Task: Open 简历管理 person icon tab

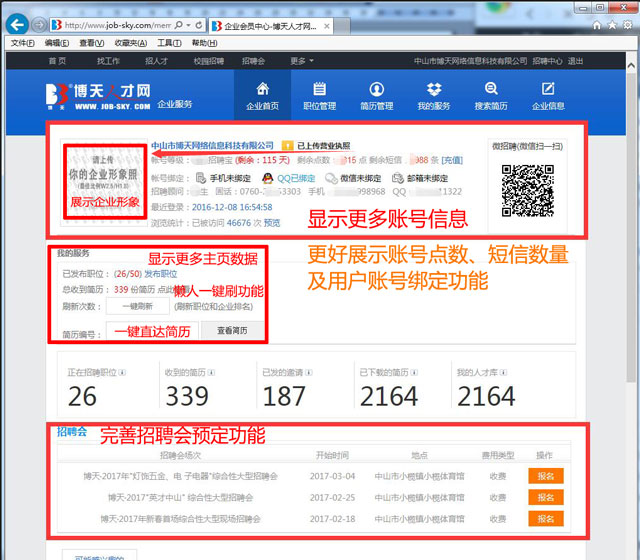Action: [x=377, y=96]
